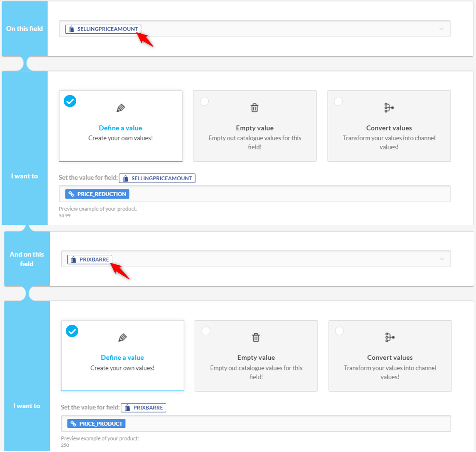Click the link icon on PRICE_PRODUCT tag
This screenshot has width=476, height=452.
click(x=74, y=424)
